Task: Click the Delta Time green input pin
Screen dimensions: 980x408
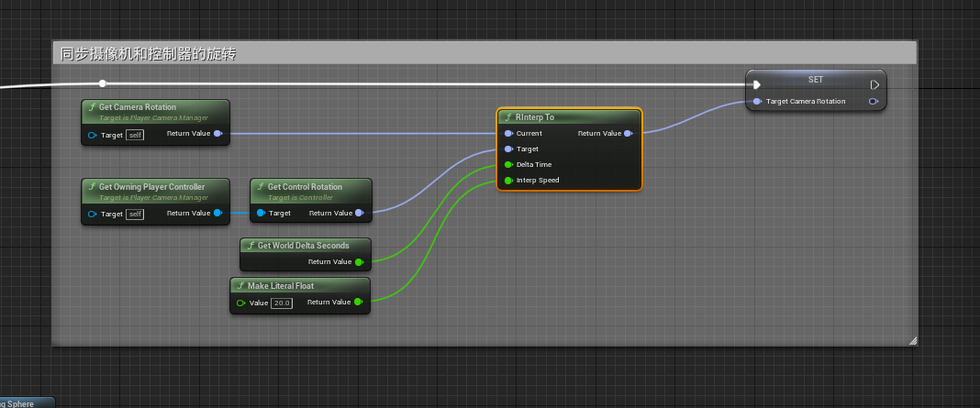Action: [508, 165]
